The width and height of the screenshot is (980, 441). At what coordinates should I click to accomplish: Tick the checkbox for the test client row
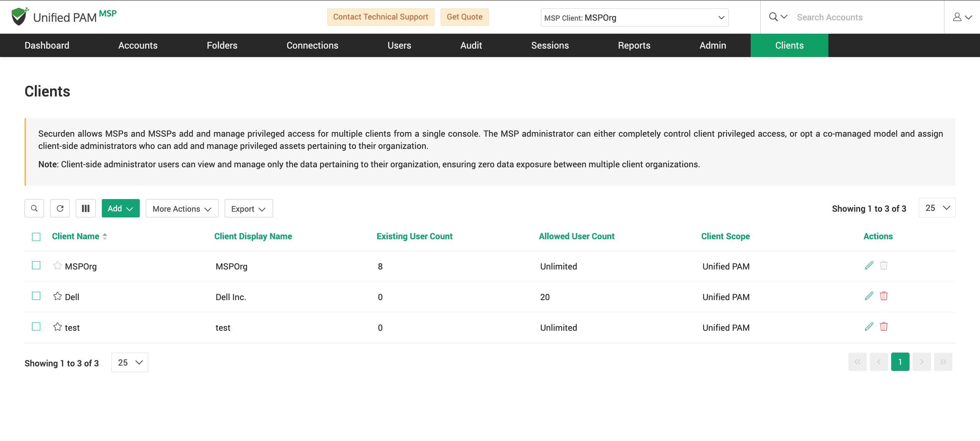tap(36, 327)
